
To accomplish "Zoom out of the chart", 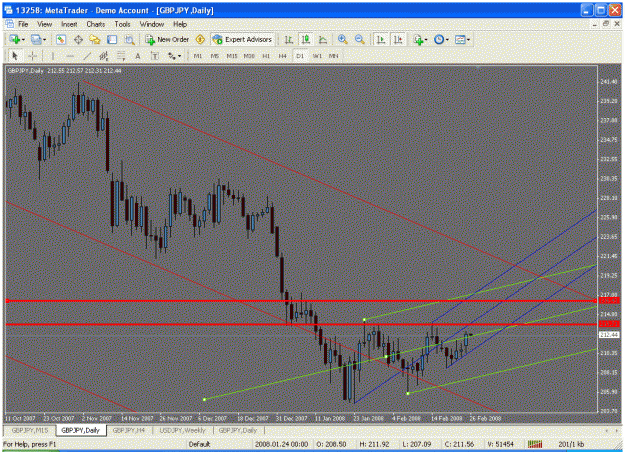I will coord(360,39).
